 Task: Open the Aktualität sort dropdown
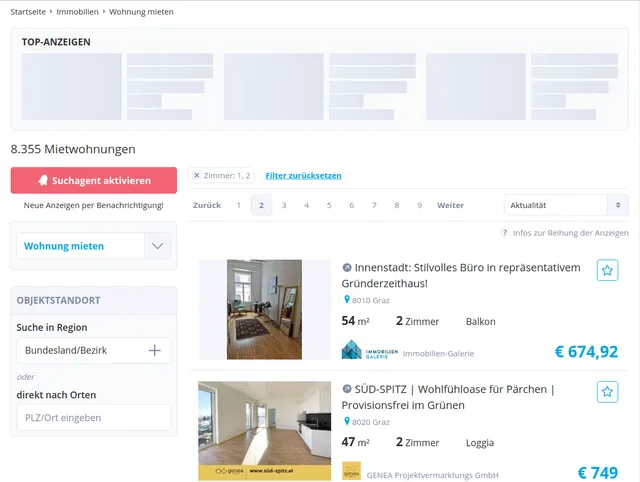click(x=565, y=205)
